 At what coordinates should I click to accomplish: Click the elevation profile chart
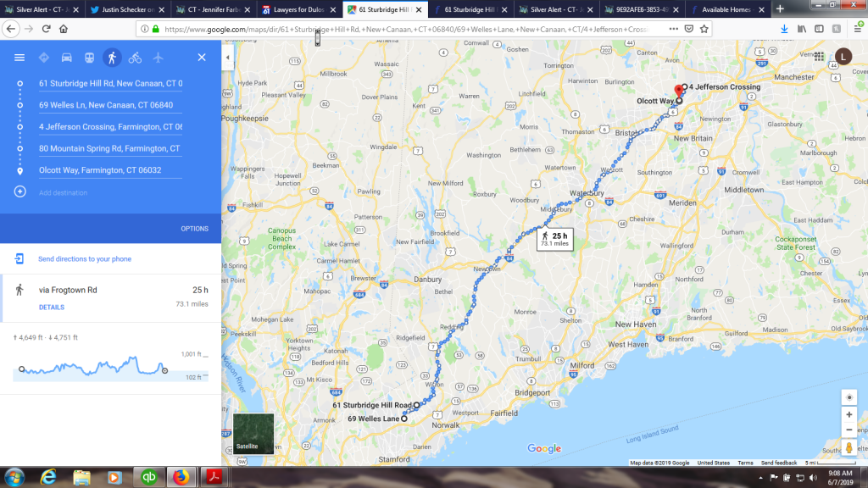(111, 365)
